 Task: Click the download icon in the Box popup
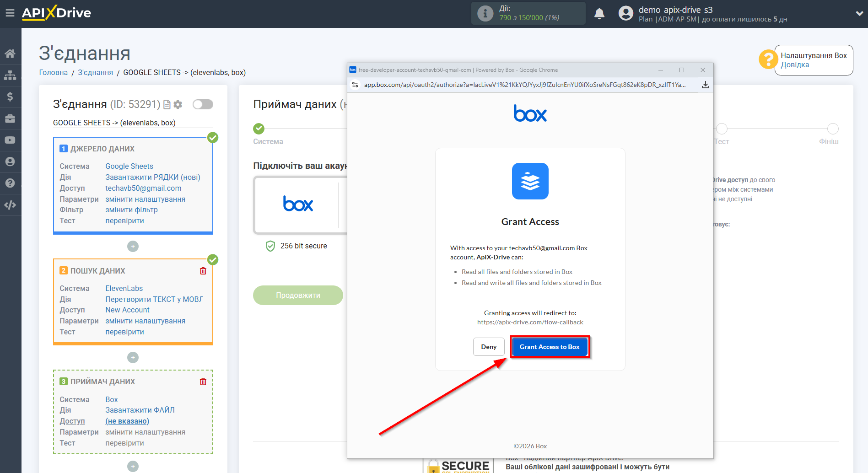(706, 84)
